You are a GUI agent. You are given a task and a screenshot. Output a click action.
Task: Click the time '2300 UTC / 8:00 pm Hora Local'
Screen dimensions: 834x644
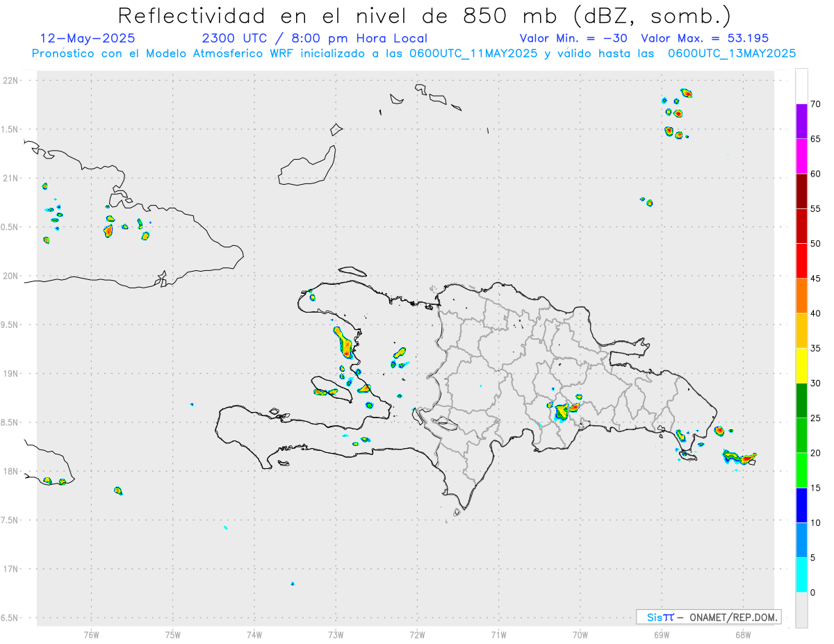pyautogui.click(x=314, y=38)
